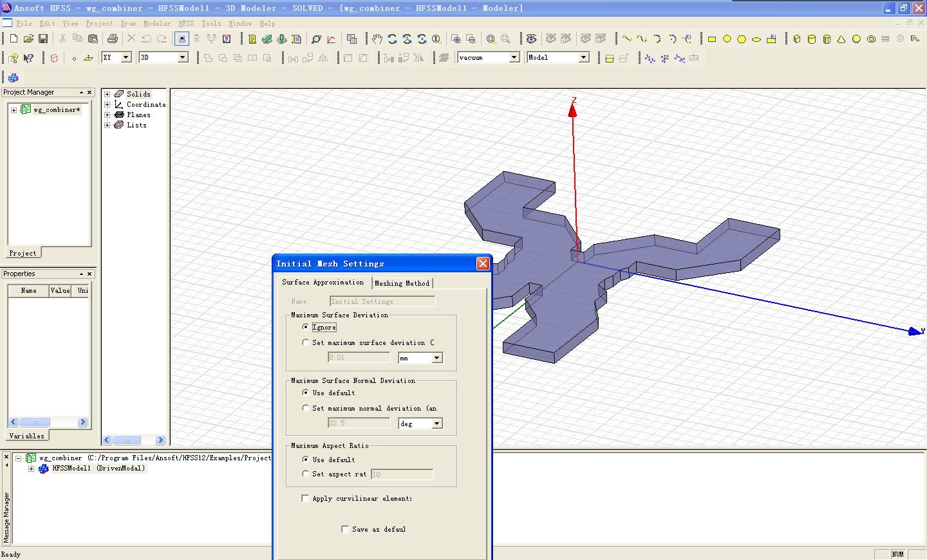Open the 3D movement mode dropdown
The height and width of the screenshot is (560, 927).
(x=183, y=57)
